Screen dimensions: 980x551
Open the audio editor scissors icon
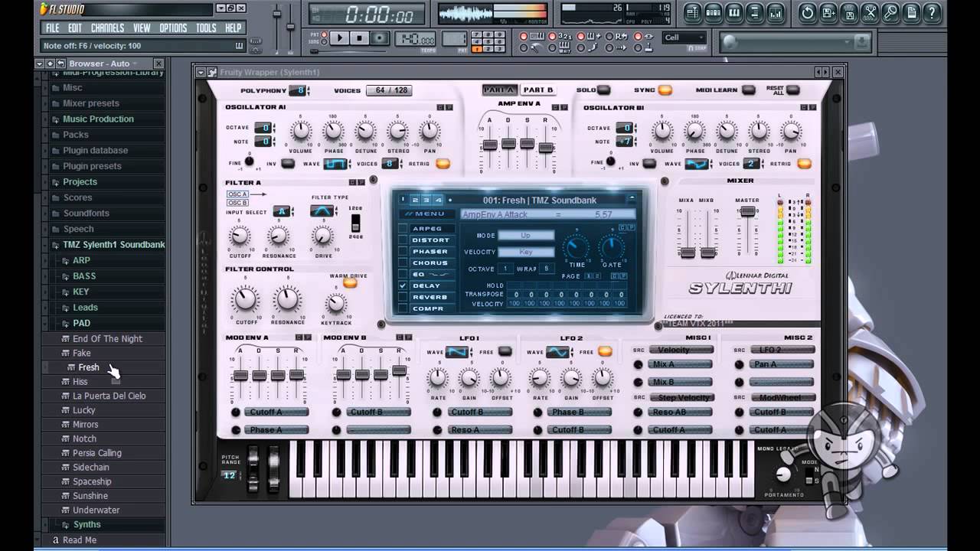[x=870, y=13]
